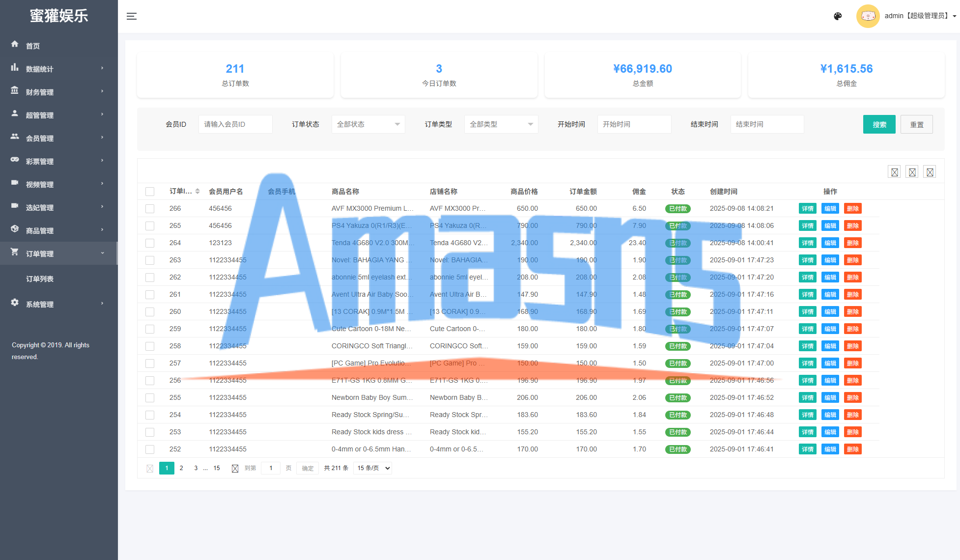Toggle the select-all checkbox in table header
This screenshot has width=960, height=560.
click(x=150, y=192)
